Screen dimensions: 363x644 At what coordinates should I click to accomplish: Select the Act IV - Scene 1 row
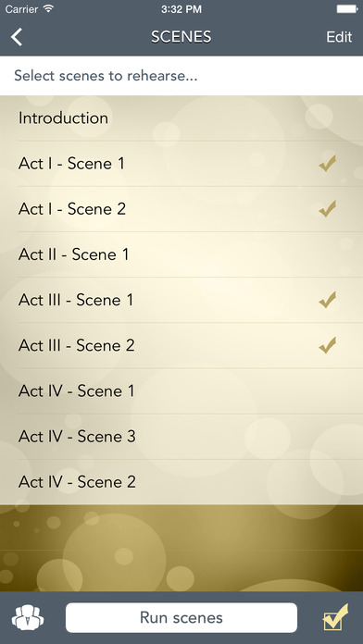pos(181,391)
